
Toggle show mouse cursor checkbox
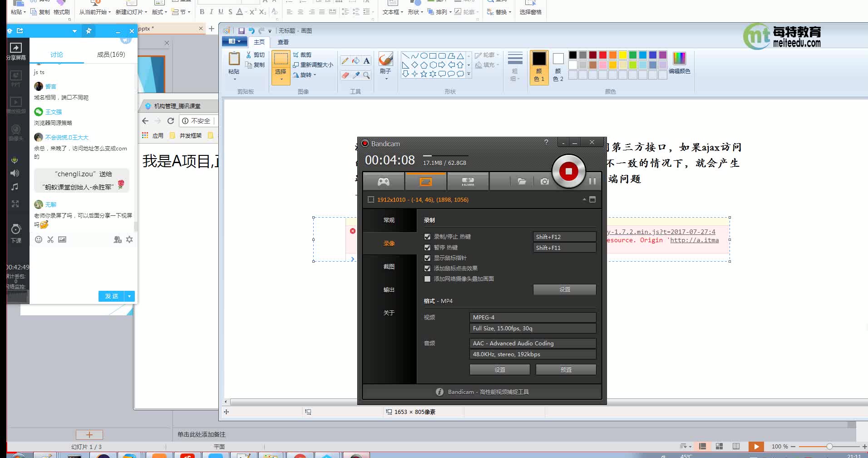[x=427, y=258]
